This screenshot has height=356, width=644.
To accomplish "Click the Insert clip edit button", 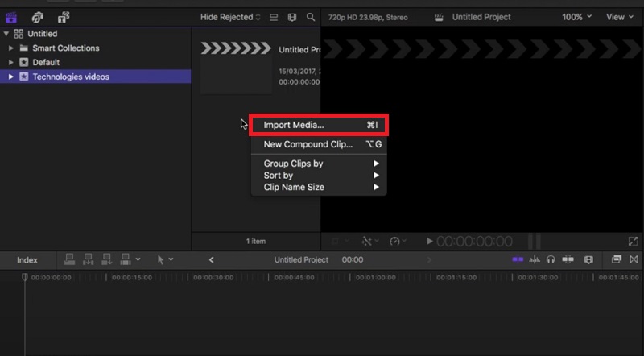I will point(89,259).
